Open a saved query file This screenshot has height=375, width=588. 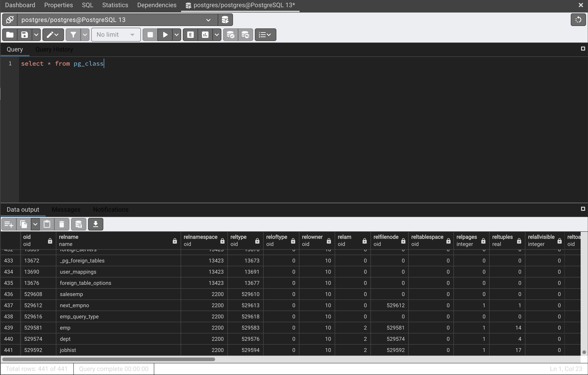9,35
